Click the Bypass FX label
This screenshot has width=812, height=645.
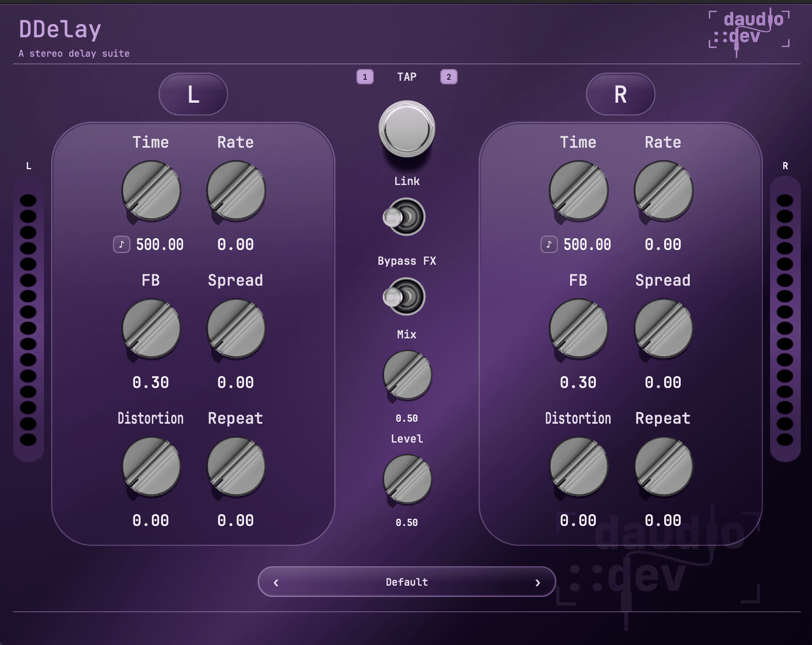pos(407,261)
